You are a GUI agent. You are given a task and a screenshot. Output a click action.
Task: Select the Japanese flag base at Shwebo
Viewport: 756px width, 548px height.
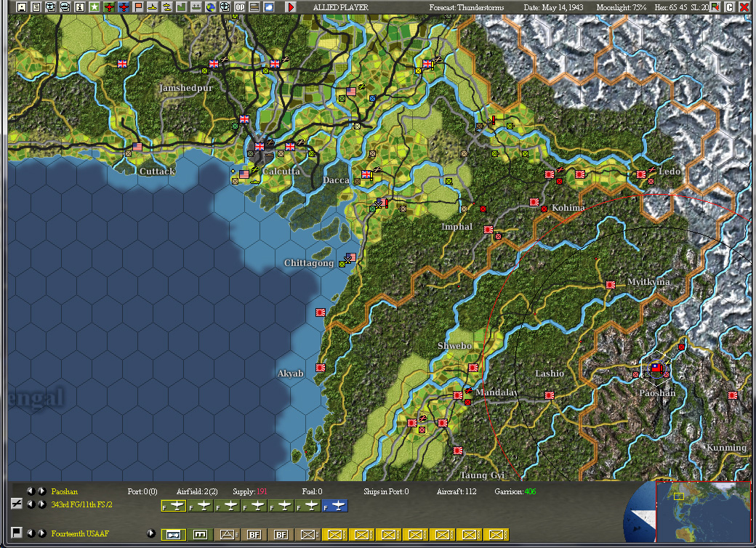[x=473, y=368]
